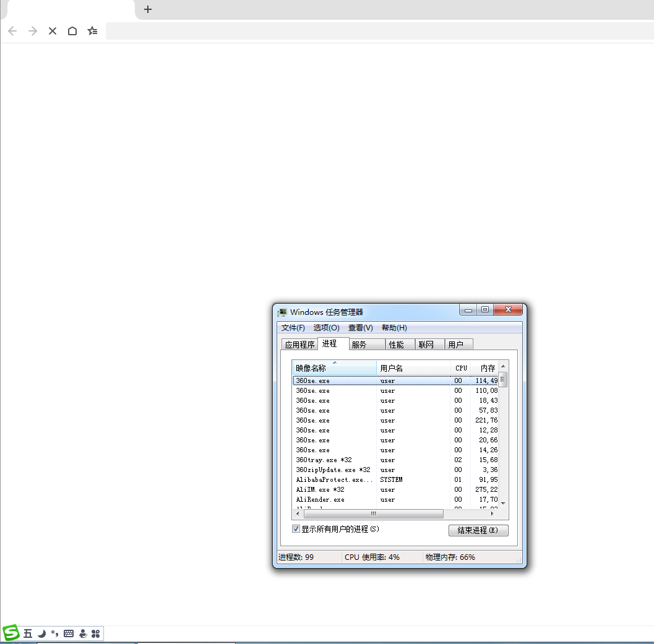Image resolution: width=654 pixels, height=644 pixels.
Task: Click 物理内存: 66% in status bar
Action: 450,557
